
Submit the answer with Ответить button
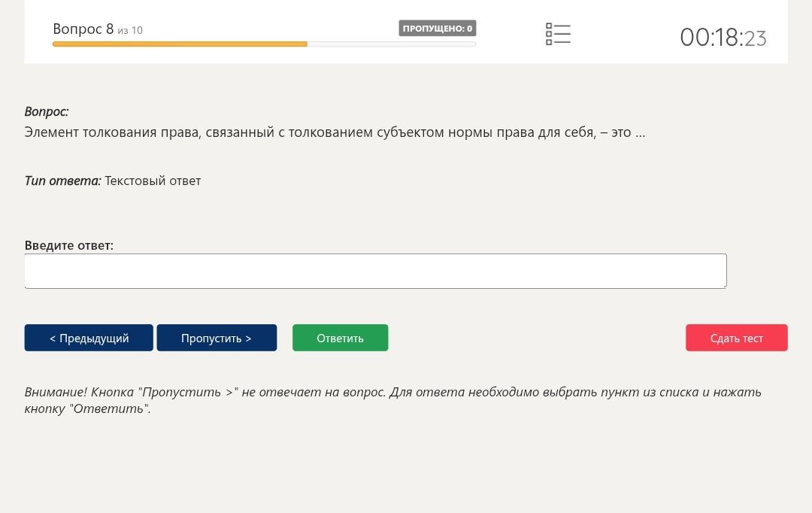(x=341, y=338)
